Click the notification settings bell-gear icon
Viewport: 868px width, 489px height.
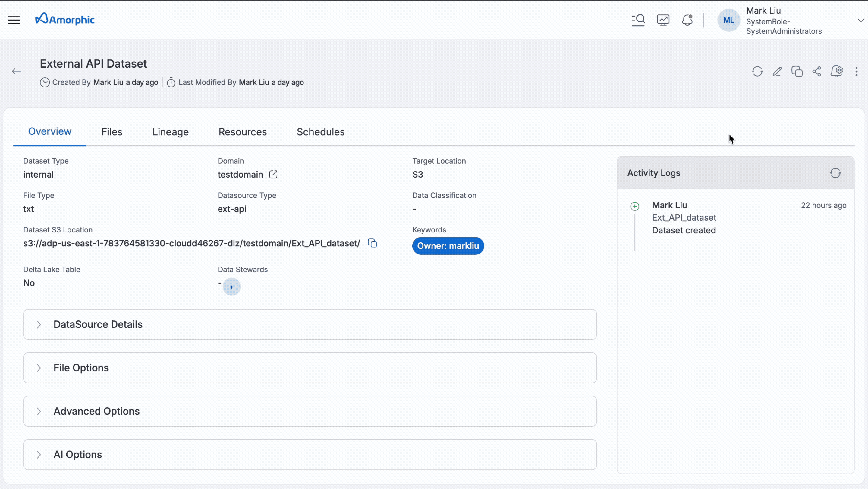837,71
